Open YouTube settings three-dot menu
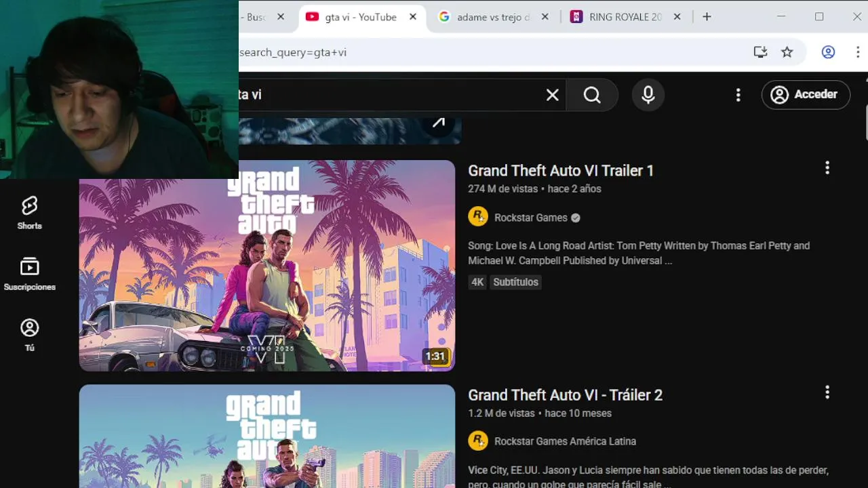 pyautogui.click(x=738, y=95)
